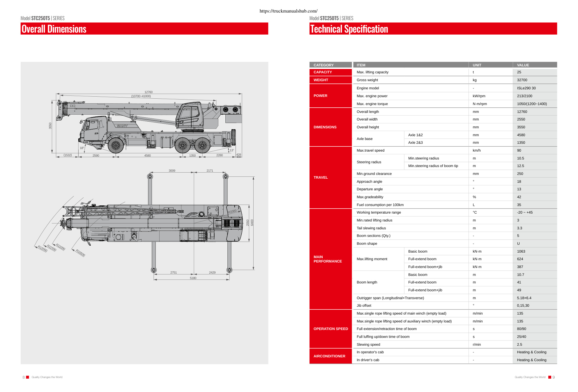This screenshot has height=392, width=578.
Task: Select 'Full luffing up/down time of boom' item
Action: pyautogui.click(x=383, y=337)
